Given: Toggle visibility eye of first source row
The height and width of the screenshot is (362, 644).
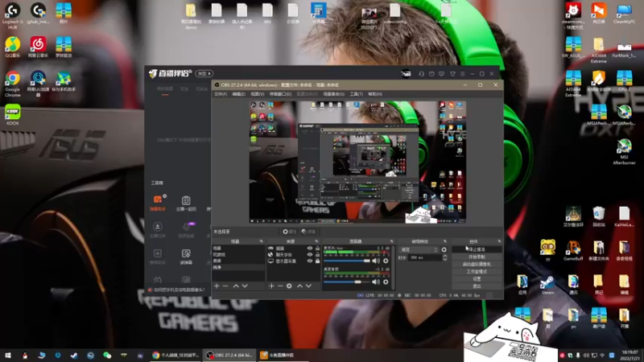Looking at the screenshot, I should (x=310, y=249).
